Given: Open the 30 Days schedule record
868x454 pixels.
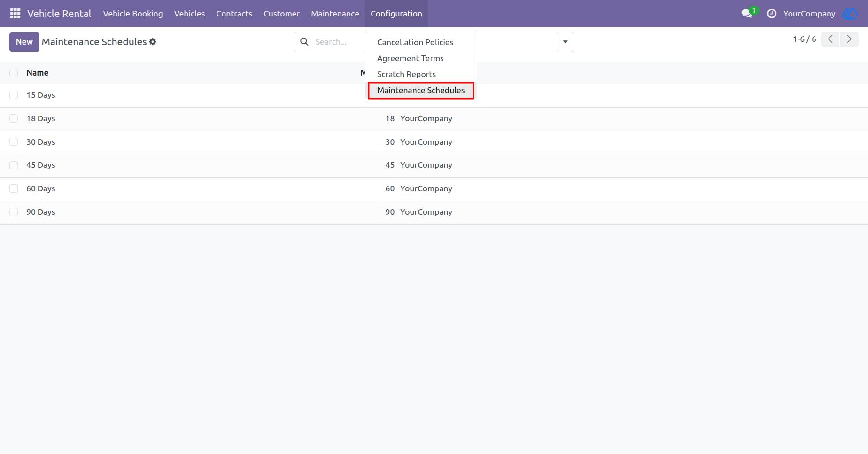Looking at the screenshot, I should coord(40,142).
